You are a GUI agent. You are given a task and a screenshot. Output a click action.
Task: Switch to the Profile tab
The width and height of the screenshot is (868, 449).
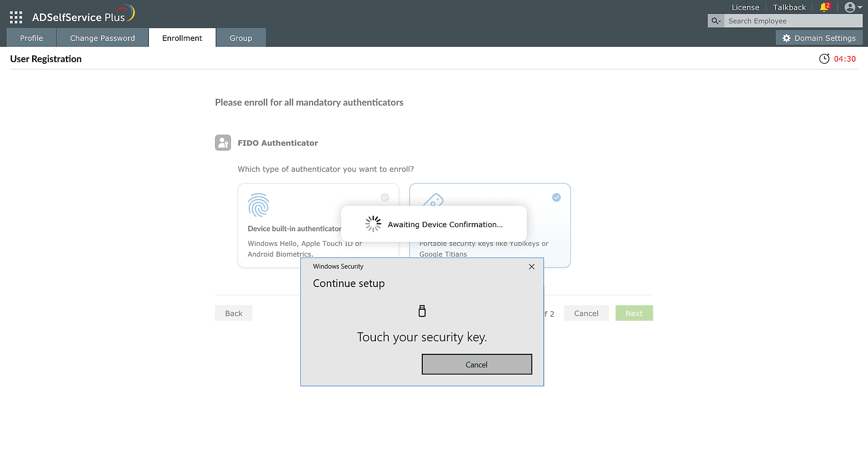(x=31, y=38)
